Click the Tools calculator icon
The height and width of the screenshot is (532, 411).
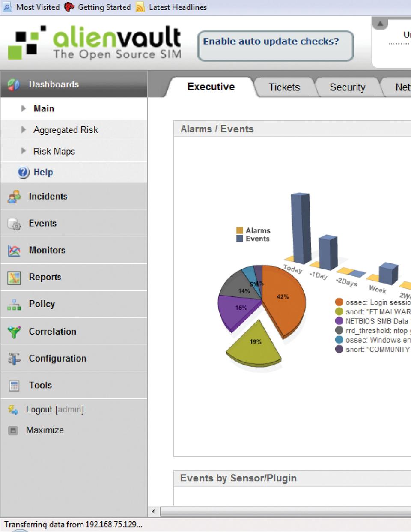(x=14, y=386)
